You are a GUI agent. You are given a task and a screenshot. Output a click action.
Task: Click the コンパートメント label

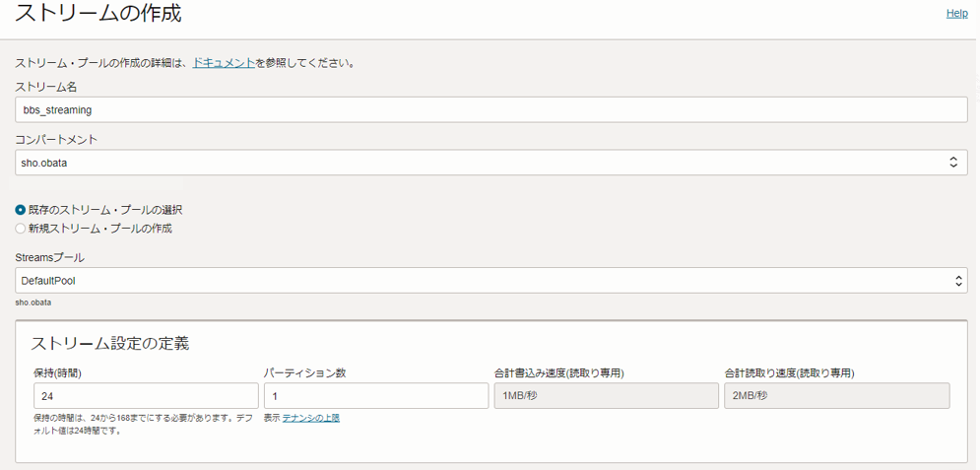click(x=56, y=140)
